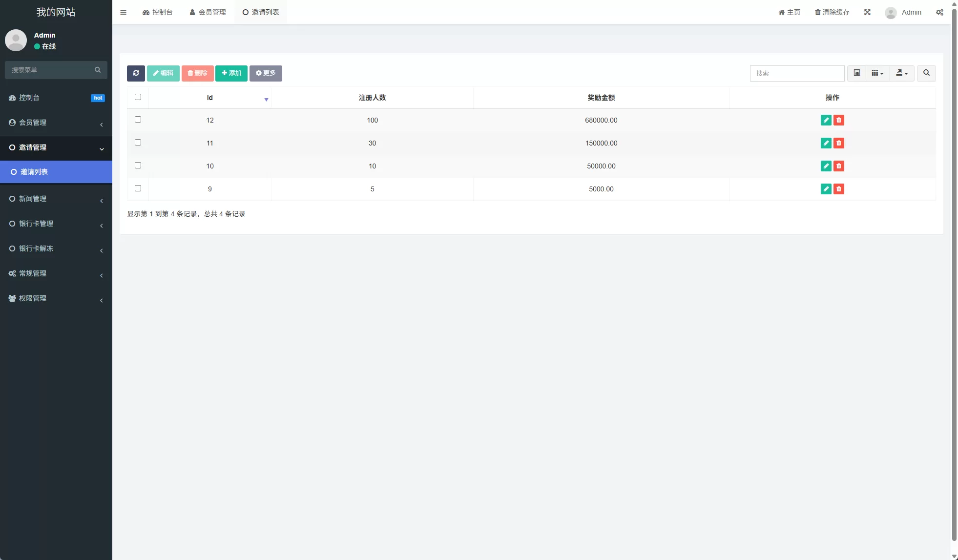Click the green 添加 button
The width and height of the screenshot is (958, 560).
coord(231,73)
